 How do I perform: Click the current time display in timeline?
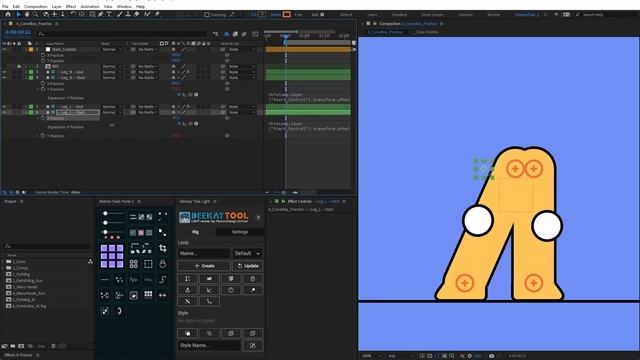(18, 32)
